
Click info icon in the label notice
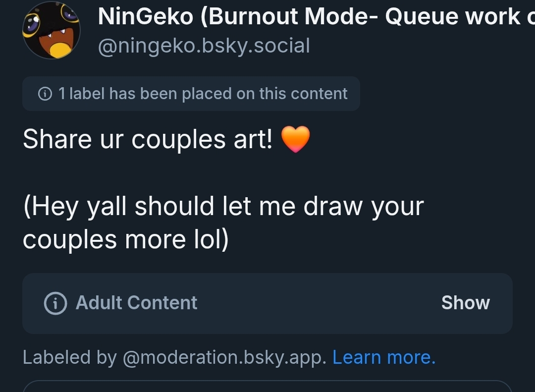(45, 94)
